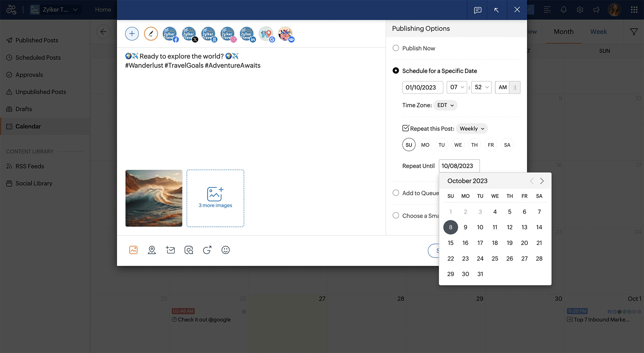This screenshot has width=644, height=353.
Task: Open the emoji picker smiley icon
Action: 225,250
